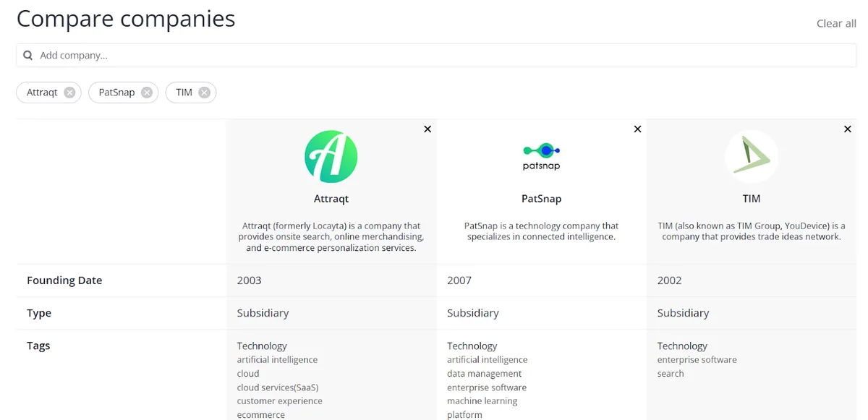The height and width of the screenshot is (420, 868).
Task: Open the Attraqt company name link
Action: point(331,198)
